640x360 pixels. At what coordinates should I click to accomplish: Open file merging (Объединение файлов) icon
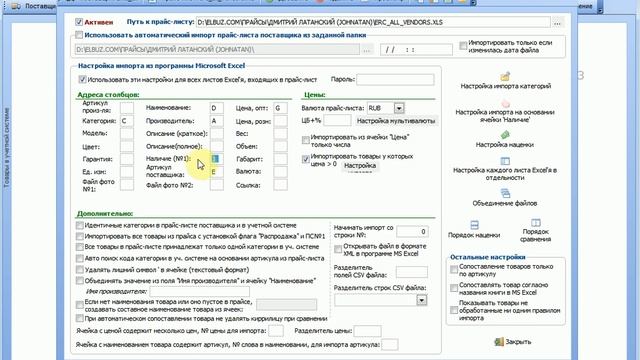point(505,193)
